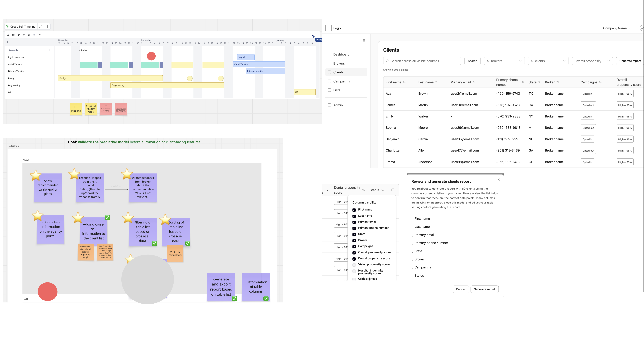
Task: Uncheck Campaigns in Column visibility
Action: click(354, 247)
